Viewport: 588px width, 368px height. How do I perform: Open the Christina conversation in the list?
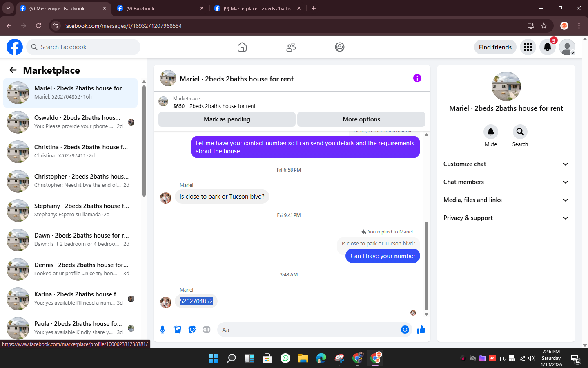pos(70,152)
